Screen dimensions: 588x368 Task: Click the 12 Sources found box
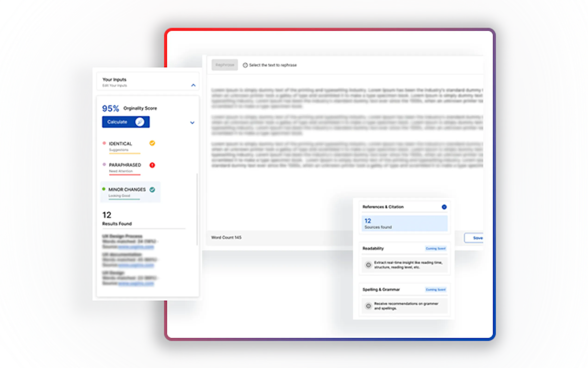[x=404, y=223]
